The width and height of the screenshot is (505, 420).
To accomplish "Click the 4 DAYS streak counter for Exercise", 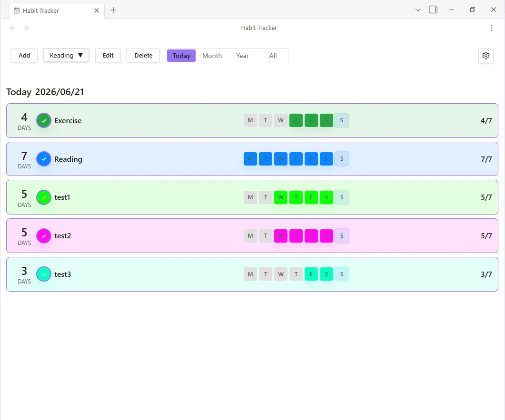I will (24, 121).
